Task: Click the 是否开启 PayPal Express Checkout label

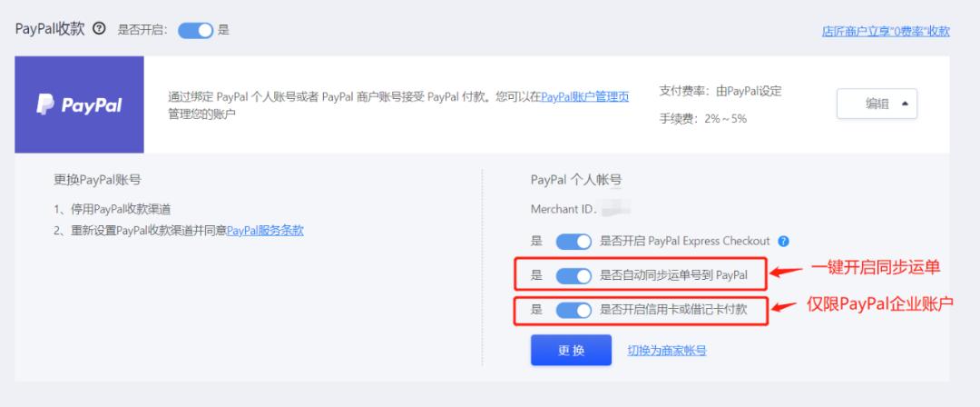Action: pos(685,241)
